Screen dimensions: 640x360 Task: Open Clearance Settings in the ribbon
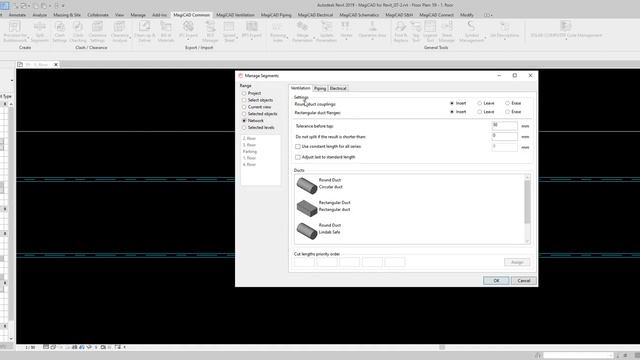pyautogui.click(x=97, y=31)
